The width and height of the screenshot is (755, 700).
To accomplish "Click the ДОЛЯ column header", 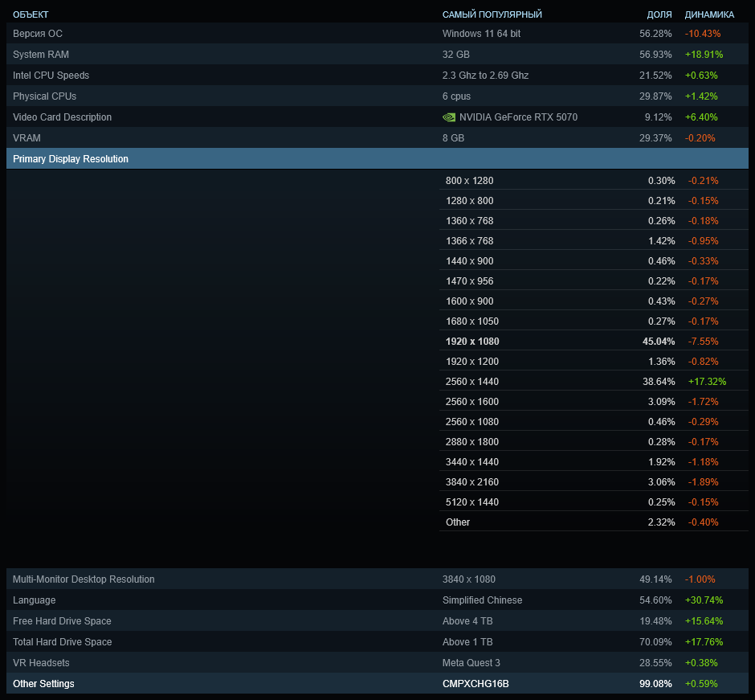I will [659, 14].
